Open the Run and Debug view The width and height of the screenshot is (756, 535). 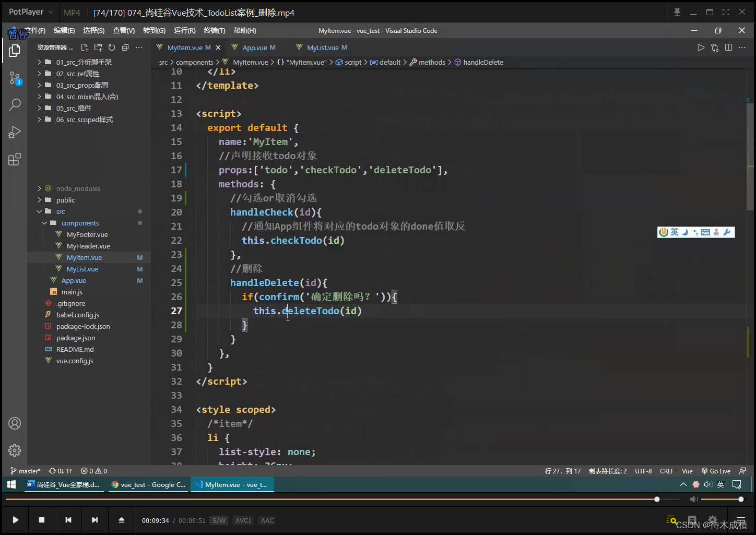click(x=15, y=132)
